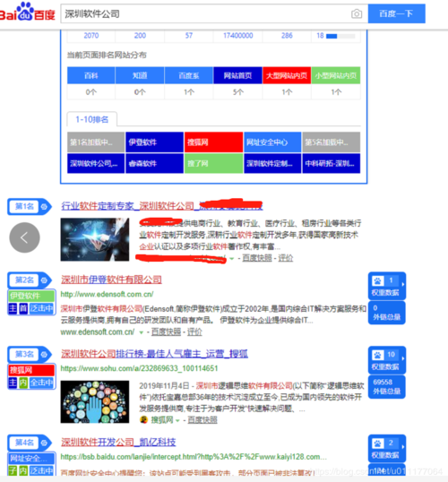Screen dimensions: 448x482
Task: Open 中科研拓-深圳 ranking tile
Action: click(332, 164)
